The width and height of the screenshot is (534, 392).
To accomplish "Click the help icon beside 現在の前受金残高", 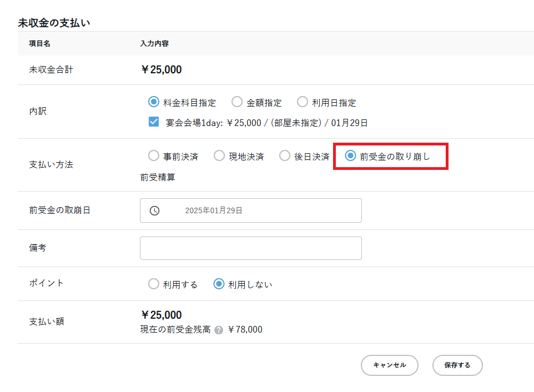I will pos(219,330).
